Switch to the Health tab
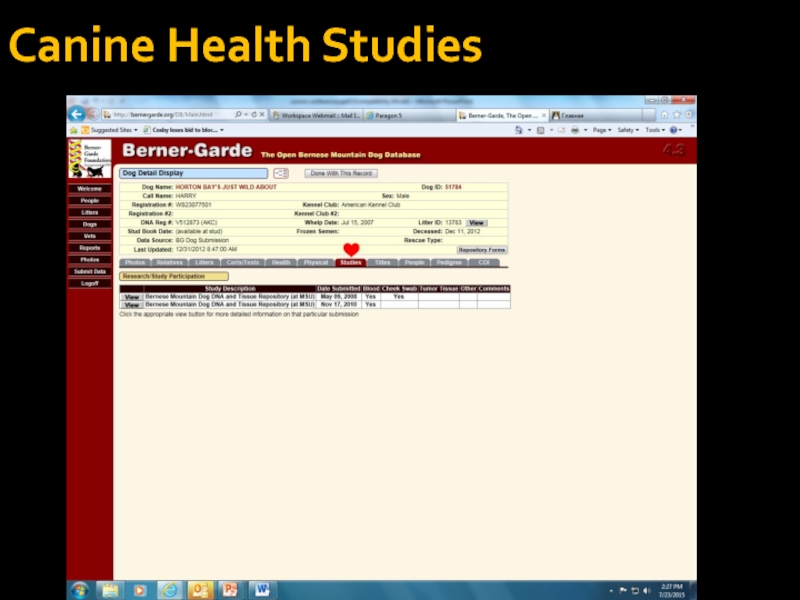 coord(281,262)
